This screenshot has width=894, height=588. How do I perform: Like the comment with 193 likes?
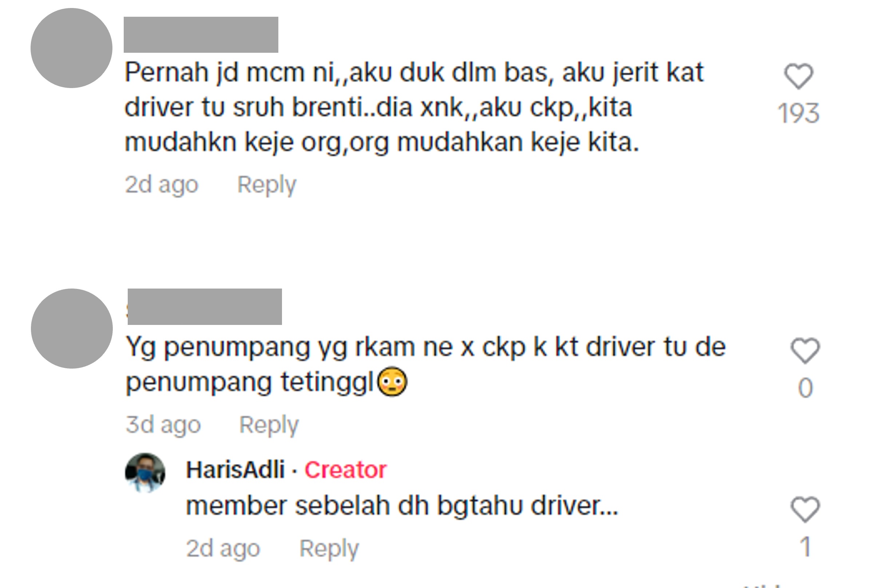(799, 76)
